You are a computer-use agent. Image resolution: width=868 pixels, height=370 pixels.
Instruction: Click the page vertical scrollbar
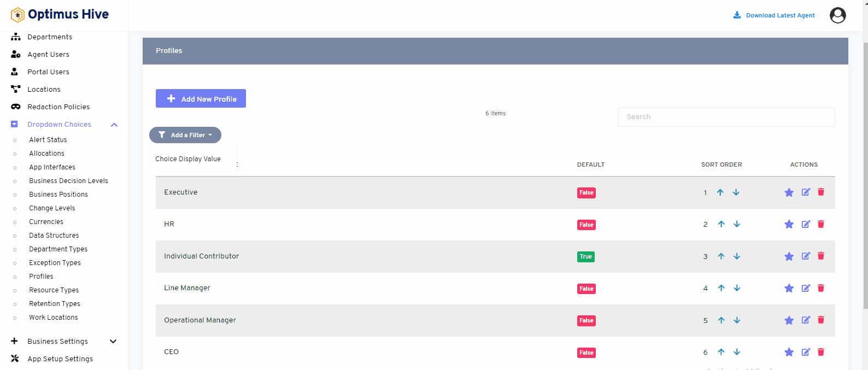point(865,175)
